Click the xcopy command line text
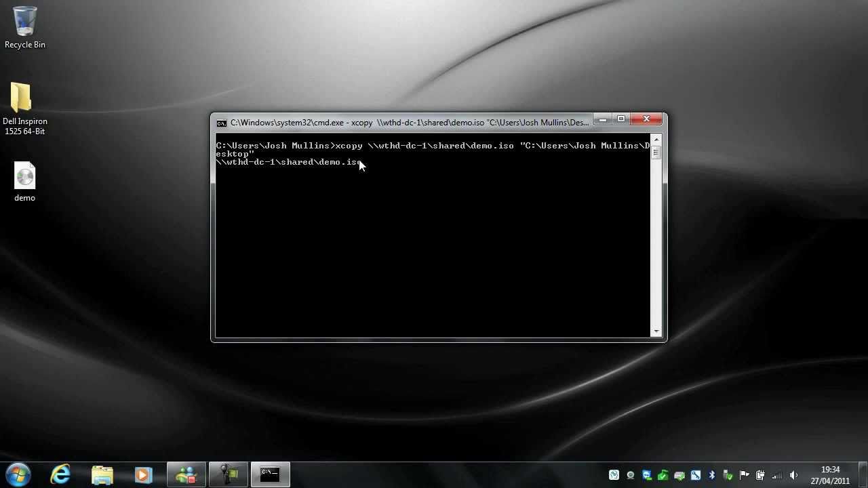The width and height of the screenshot is (868, 488). 433,150
